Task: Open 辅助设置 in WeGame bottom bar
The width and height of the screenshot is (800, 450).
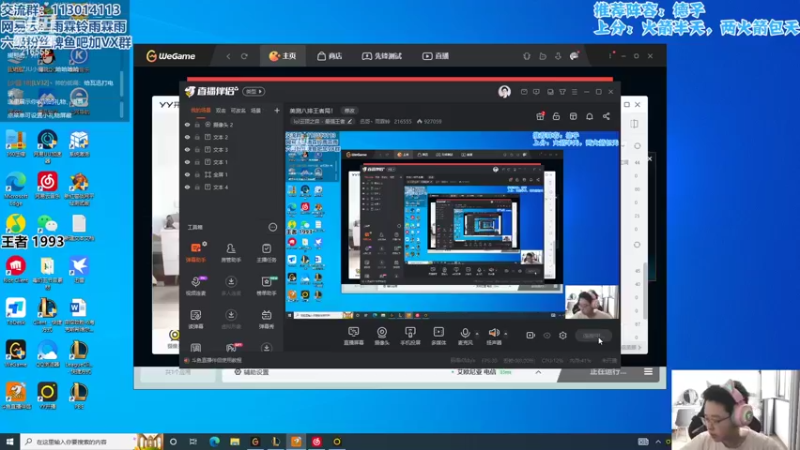Action: click(x=251, y=372)
